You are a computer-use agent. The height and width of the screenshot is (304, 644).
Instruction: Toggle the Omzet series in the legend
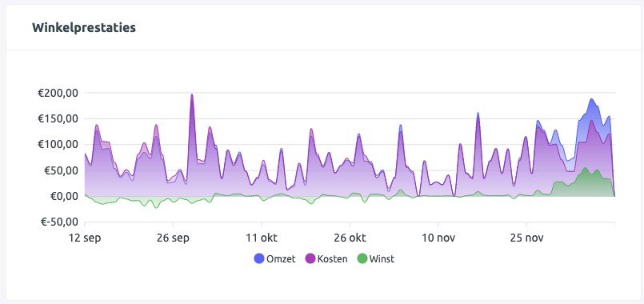(x=274, y=259)
